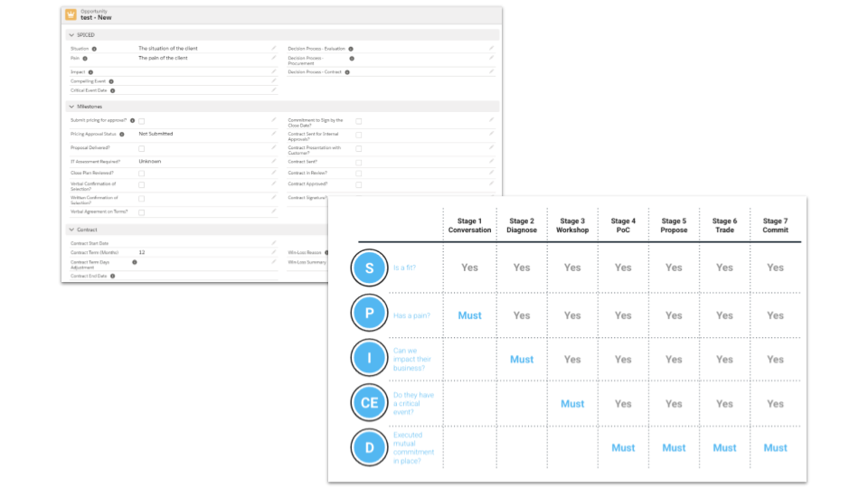This screenshot has width=868, height=488.
Task: Edit the Situation field with pencil icon
Action: pos(274,48)
